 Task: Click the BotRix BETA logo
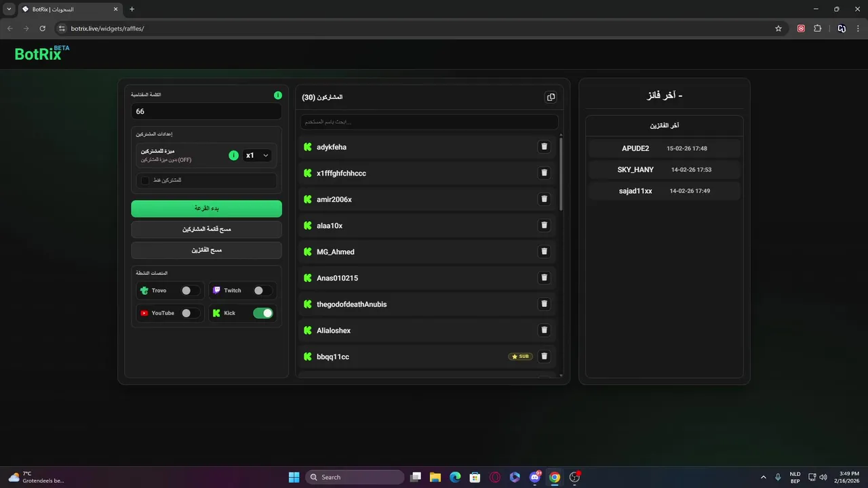tap(42, 54)
